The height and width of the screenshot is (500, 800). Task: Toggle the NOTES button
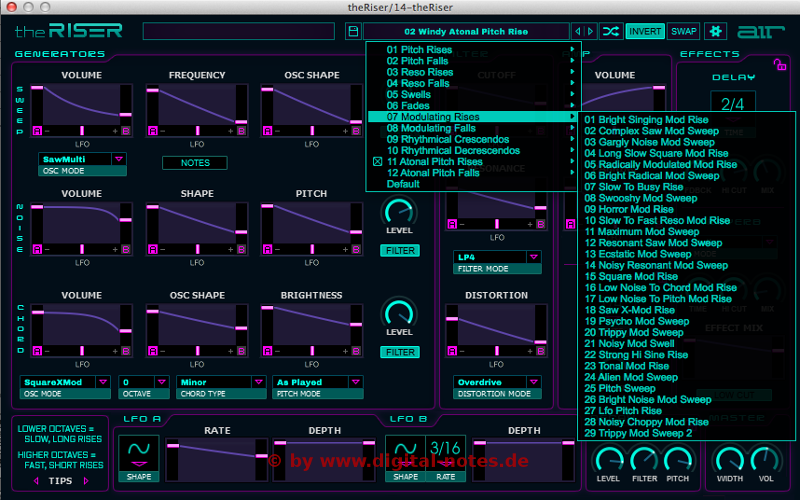coord(195,163)
